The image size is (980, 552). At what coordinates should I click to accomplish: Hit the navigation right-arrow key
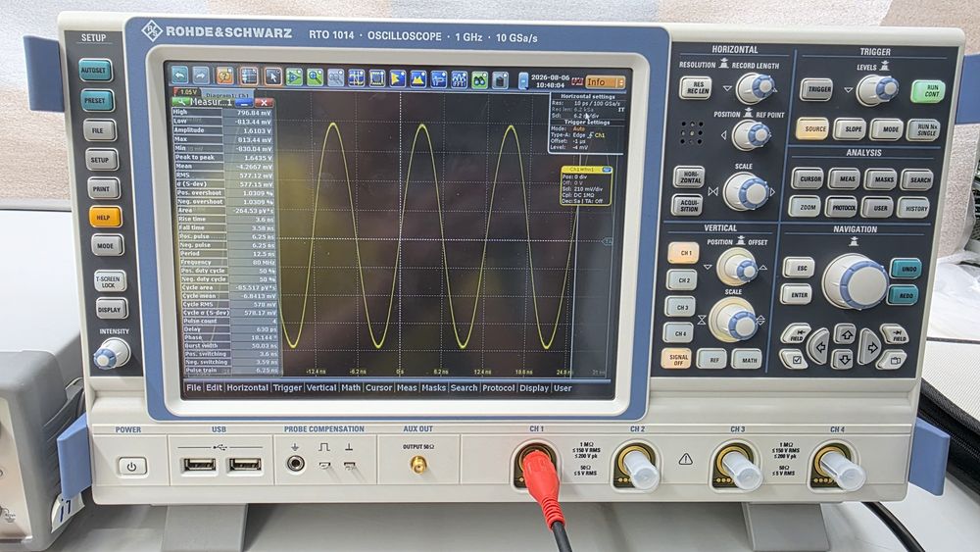coord(869,347)
